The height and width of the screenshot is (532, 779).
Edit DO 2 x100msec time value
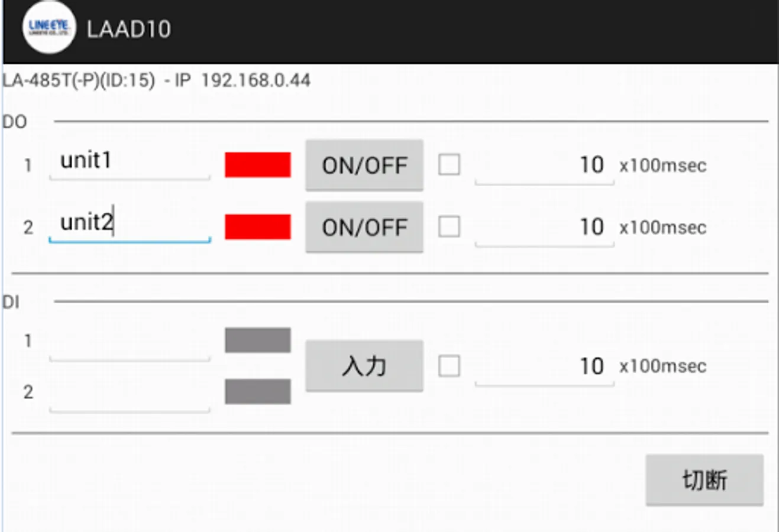[x=544, y=228]
